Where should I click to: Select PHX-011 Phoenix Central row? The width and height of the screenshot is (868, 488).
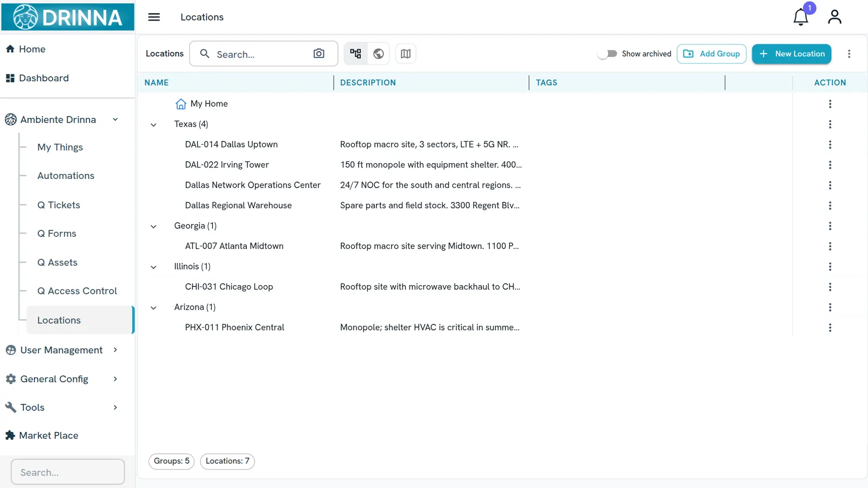(465, 328)
